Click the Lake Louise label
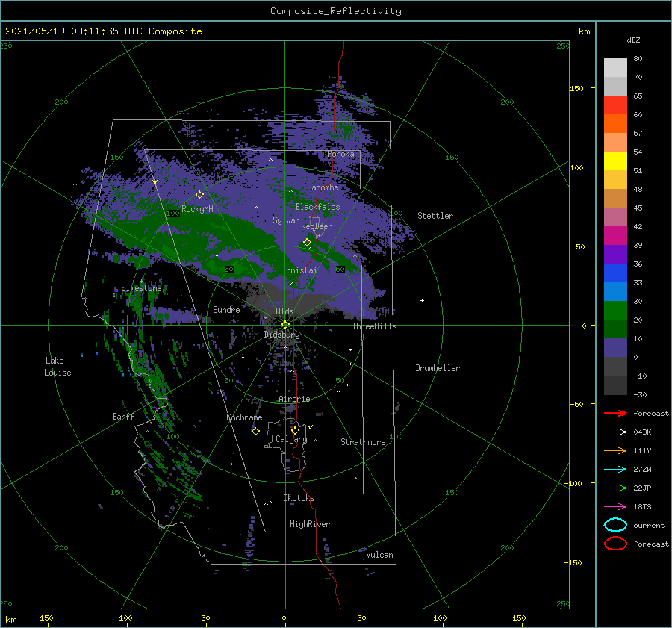This screenshot has height=628, width=672. pyautogui.click(x=57, y=367)
